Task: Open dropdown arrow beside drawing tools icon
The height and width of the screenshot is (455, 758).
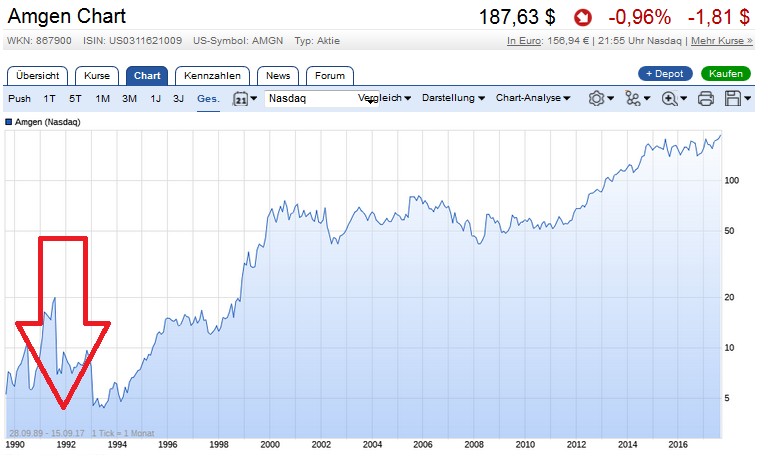Action: click(x=647, y=98)
